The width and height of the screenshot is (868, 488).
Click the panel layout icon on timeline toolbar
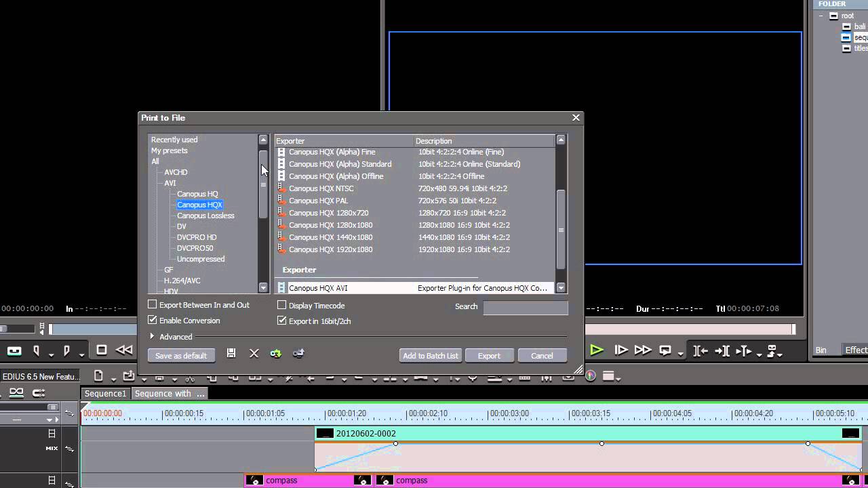click(608, 376)
